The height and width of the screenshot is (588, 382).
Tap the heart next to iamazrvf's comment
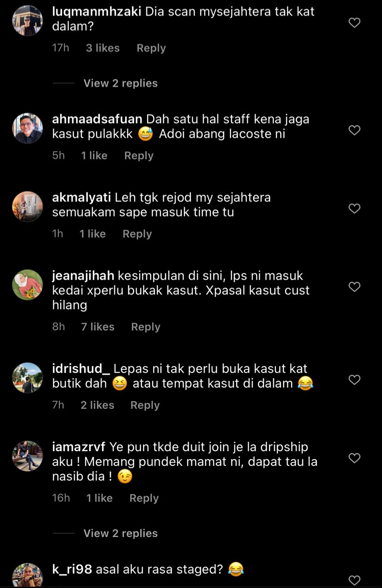pos(354,458)
